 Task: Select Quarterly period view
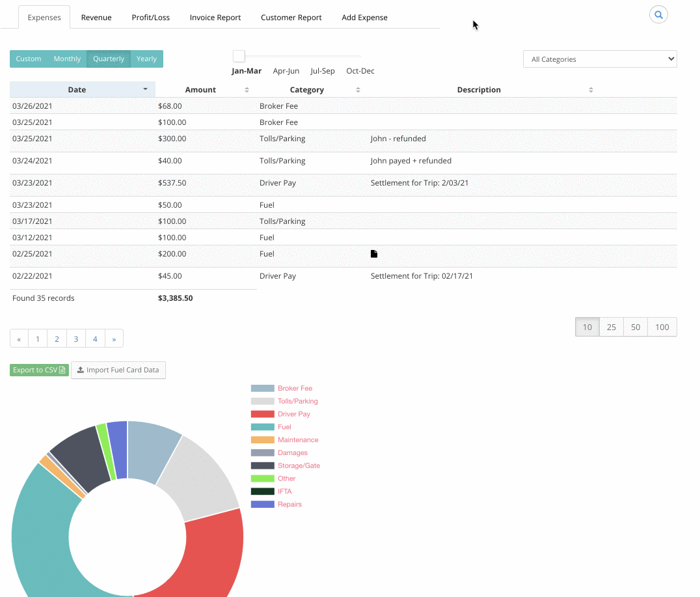109,59
